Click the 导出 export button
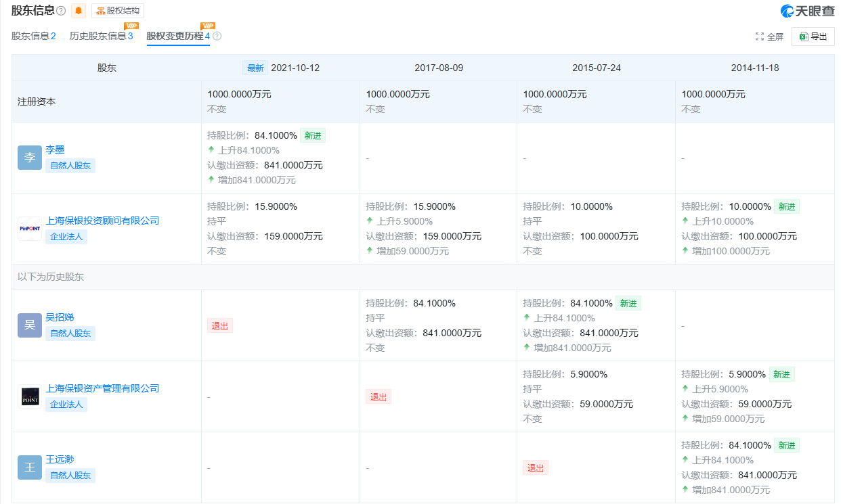 [813, 37]
